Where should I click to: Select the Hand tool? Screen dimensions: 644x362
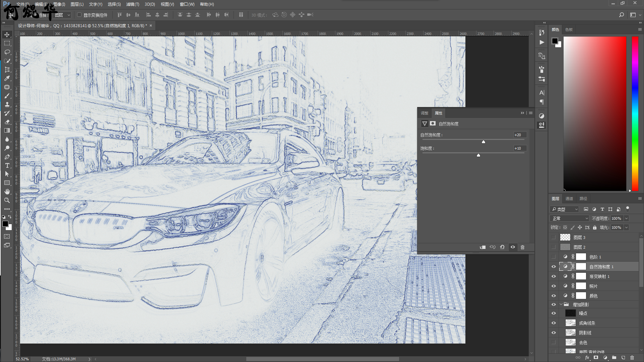tap(7, 192)
